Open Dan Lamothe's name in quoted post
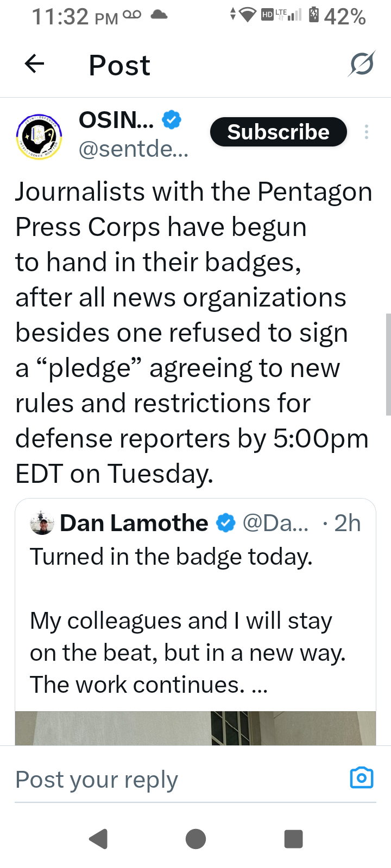Screen dimensions: 391x868 coord(134,523)
